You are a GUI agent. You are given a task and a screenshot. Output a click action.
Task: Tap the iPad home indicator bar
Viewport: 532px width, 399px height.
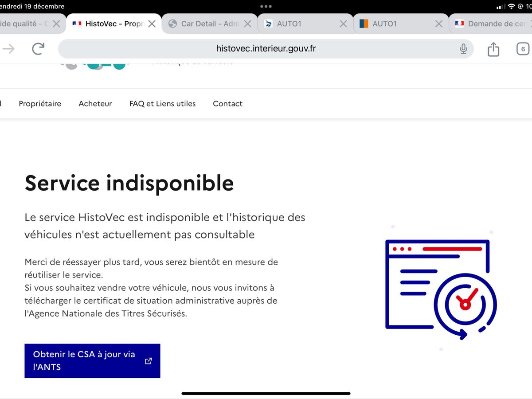266,393
